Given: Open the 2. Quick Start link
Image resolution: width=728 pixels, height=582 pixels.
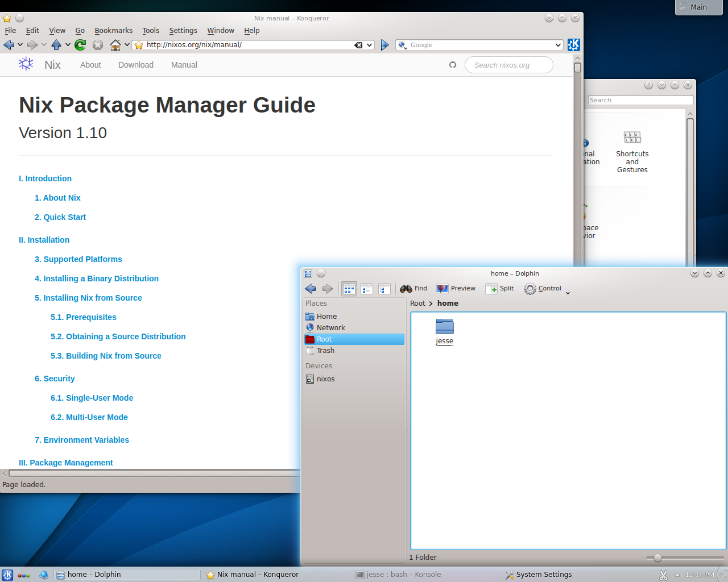Looking at the screenshot, I should pos(60,217).
